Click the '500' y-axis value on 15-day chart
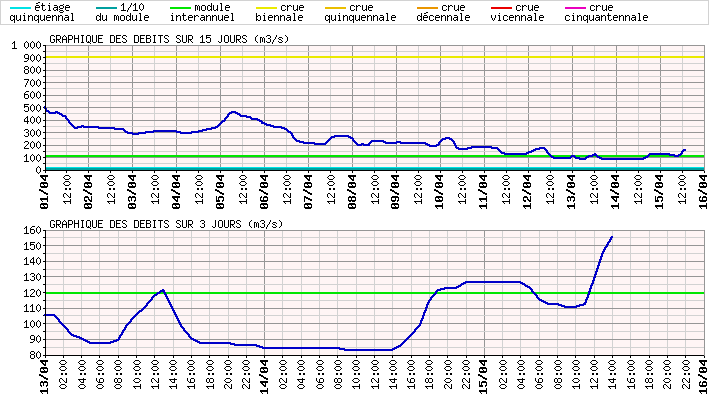 (x=33, y=108)
